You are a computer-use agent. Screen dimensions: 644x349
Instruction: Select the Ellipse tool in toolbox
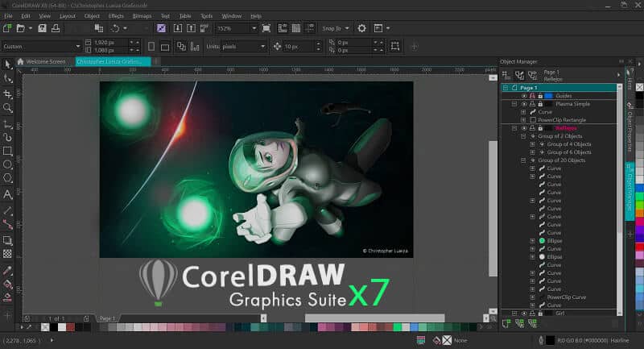(7, 165)
